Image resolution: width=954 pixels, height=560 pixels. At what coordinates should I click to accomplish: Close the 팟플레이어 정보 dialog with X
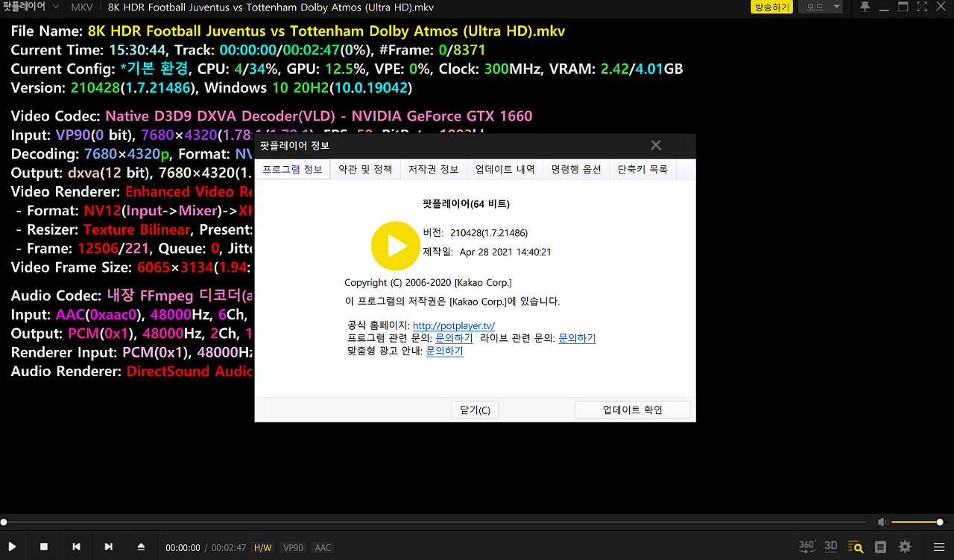(x=656, y=145)
